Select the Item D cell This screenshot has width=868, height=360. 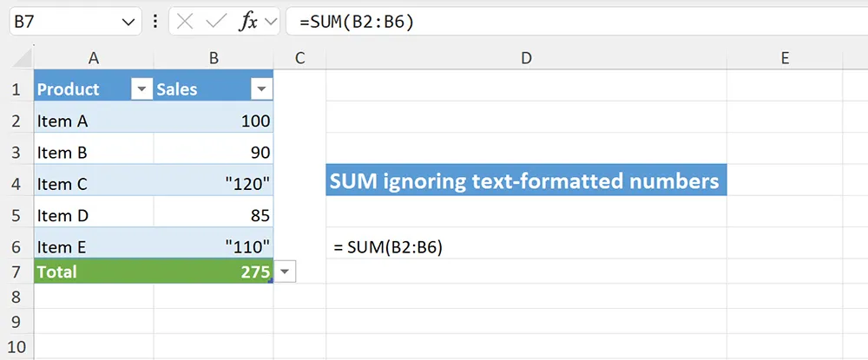[x=94, y=215]
